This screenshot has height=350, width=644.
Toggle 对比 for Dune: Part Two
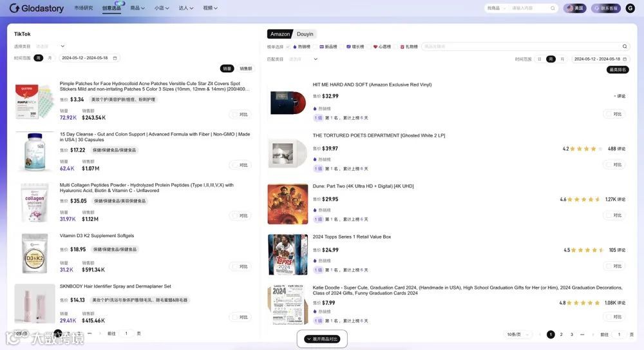tap(614, 215)
